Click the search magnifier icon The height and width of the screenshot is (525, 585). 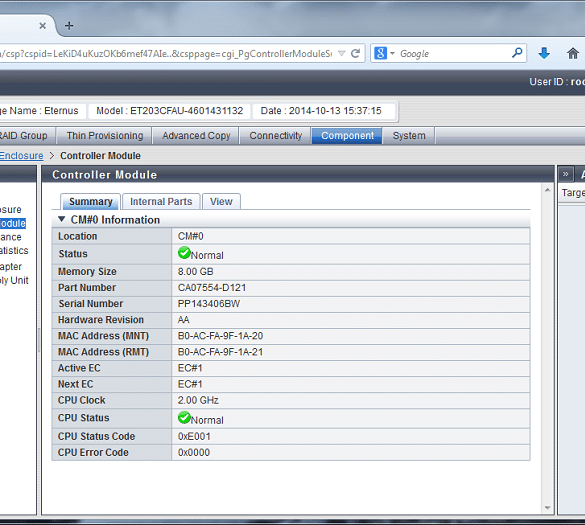pyautogui.click(x=517, y=53)
